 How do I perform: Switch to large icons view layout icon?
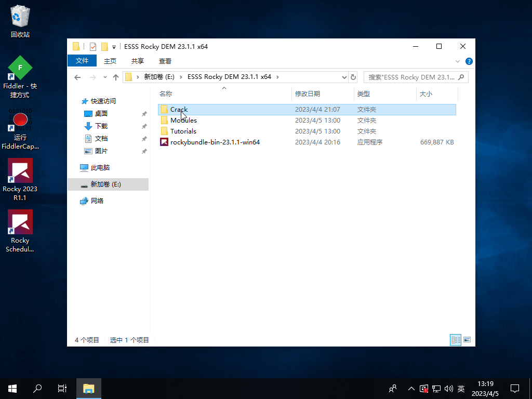[467, 340]
